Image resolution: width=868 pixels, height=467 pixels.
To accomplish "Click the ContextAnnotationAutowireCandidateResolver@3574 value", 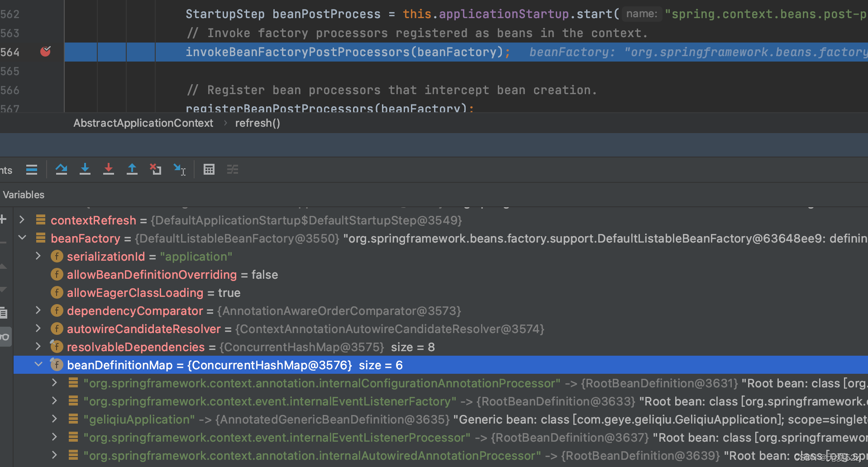I will click(x=390, y=329).
